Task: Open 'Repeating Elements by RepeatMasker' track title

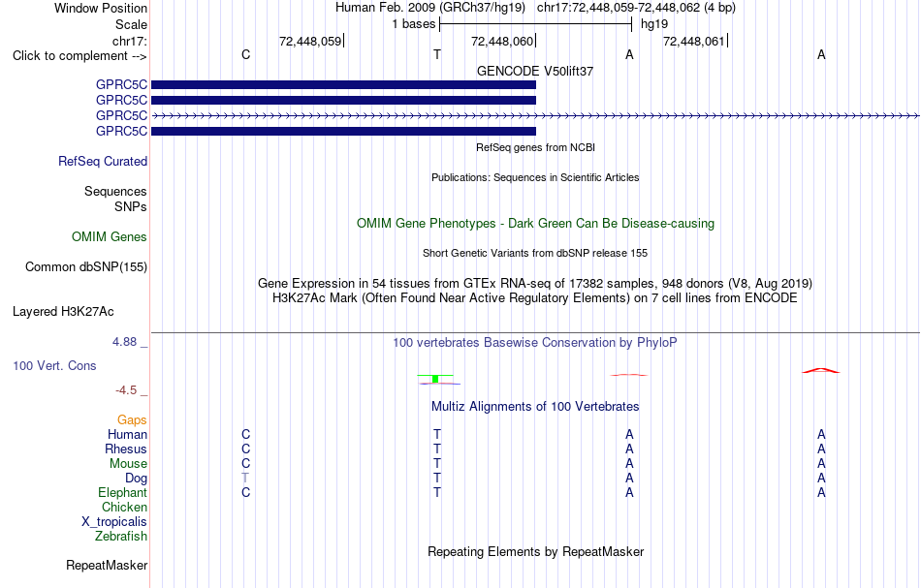Action: pos(535,552)
